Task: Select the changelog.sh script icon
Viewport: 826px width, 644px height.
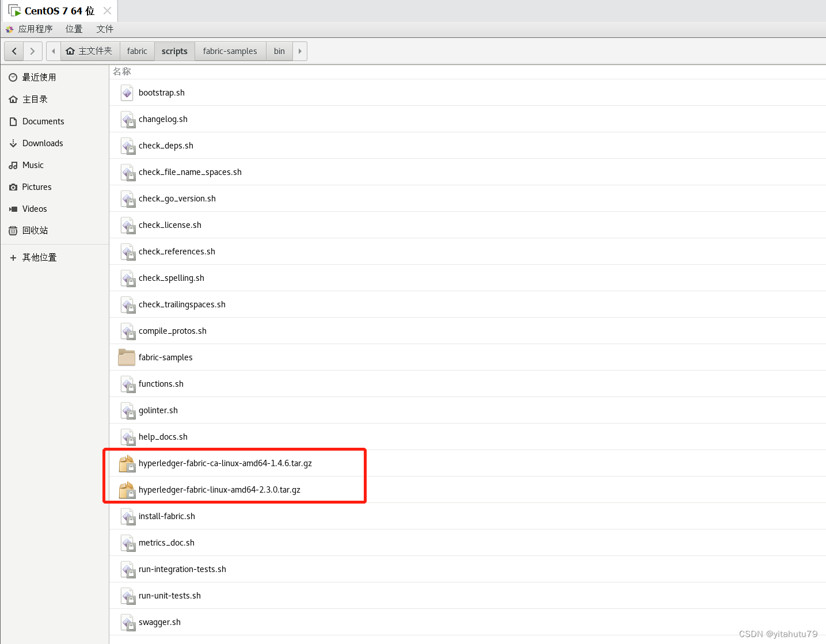Action: (x=127, y=119)
